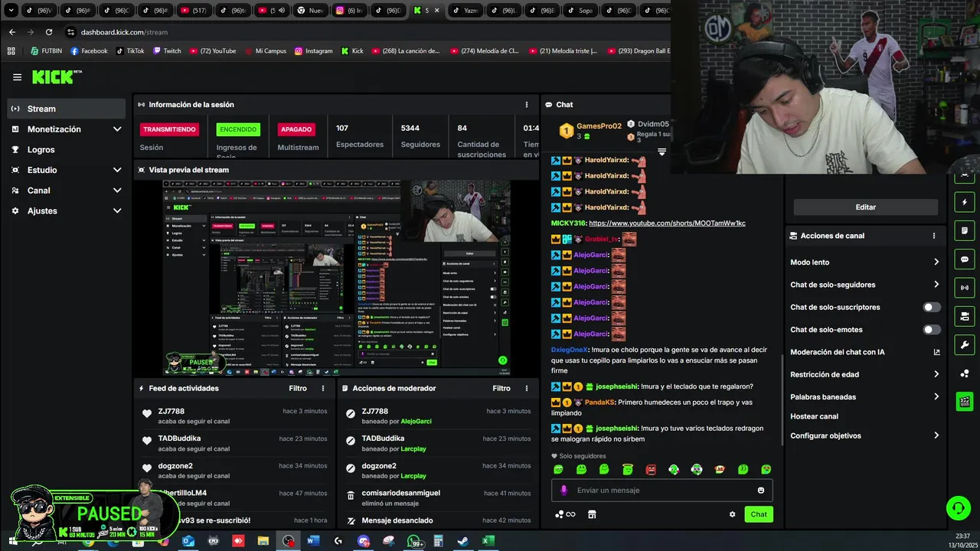Image resolution: width=980 pixels, height=551 pixels.
Task: Open moderator actions Filtro button
Action: (x=501, y=389)
